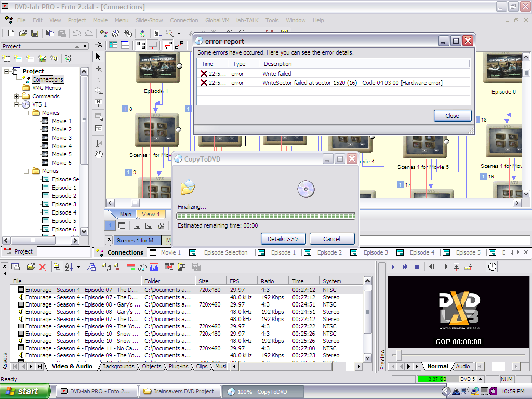Click the Windows start button
Viewport: 532px width, 399px height.
(25, 391)
